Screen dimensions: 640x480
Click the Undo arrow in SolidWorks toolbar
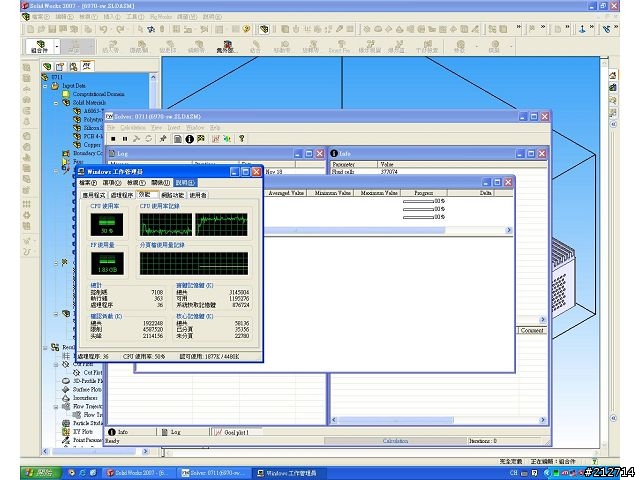(104, 29)
